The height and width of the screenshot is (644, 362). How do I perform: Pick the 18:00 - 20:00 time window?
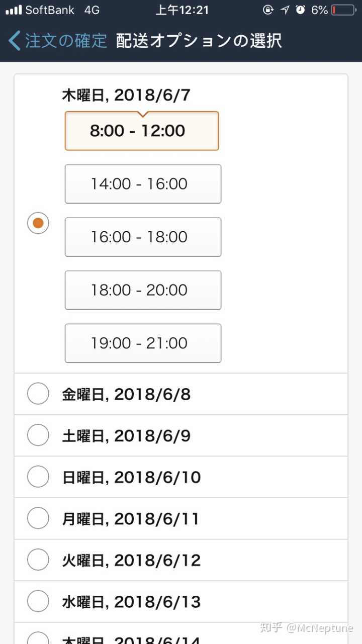tap(143, 290)
